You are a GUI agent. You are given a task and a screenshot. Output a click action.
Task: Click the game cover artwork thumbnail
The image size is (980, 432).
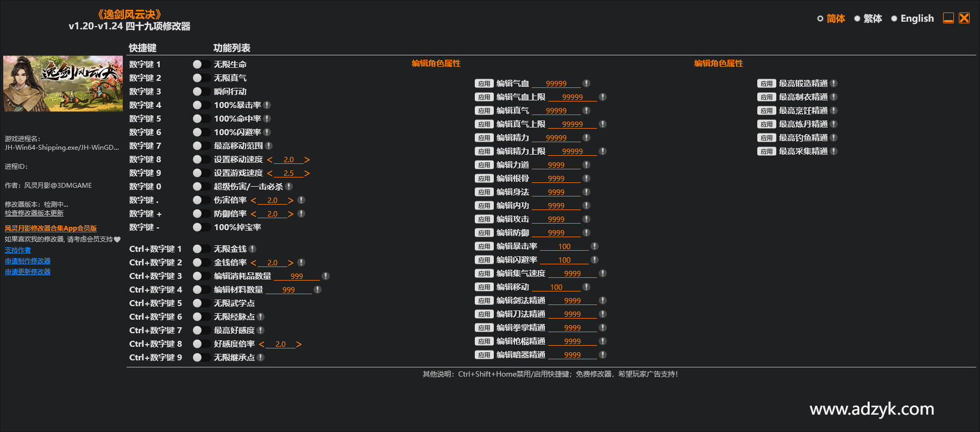[63, 84]
